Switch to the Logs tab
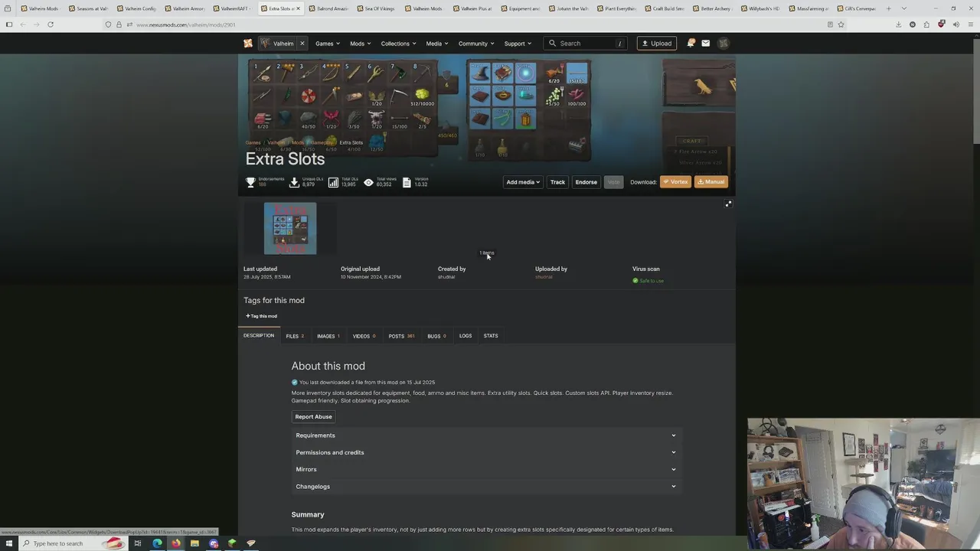 pyautogui.click(x=465, y=336)
